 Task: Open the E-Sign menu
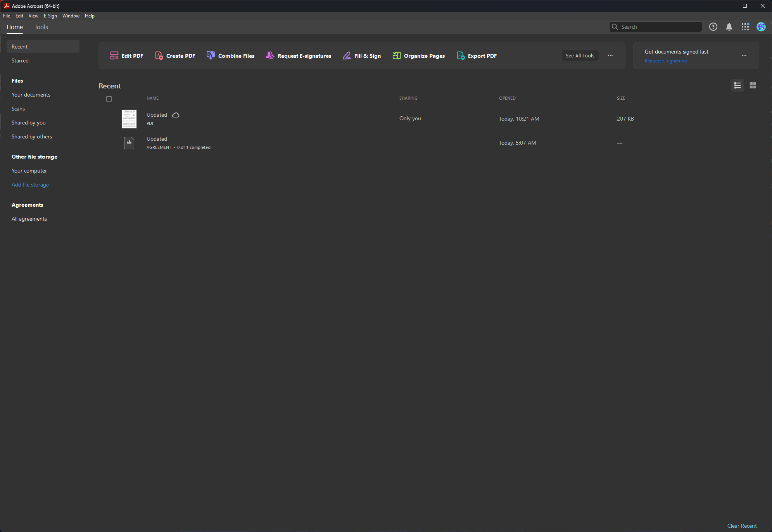pos(50,16)
